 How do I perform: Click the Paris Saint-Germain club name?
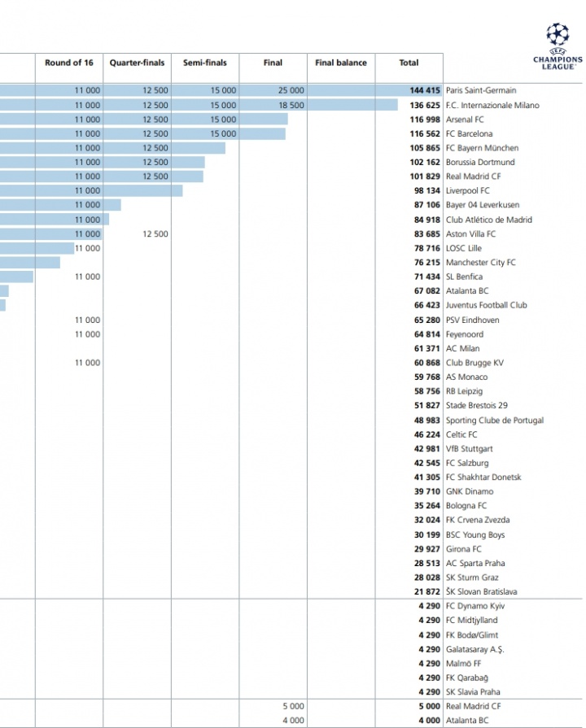(x=480, y=90)
